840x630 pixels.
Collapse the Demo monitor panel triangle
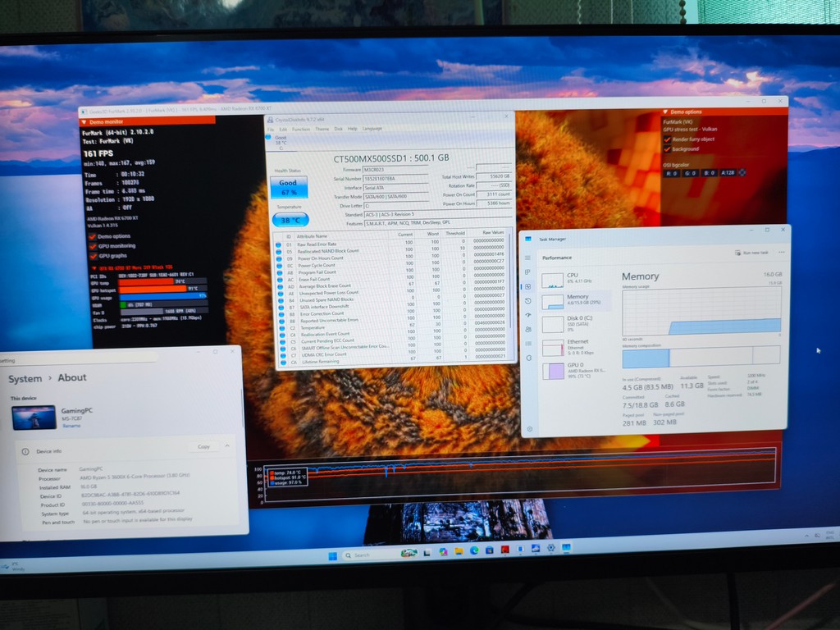coord(84,122)
